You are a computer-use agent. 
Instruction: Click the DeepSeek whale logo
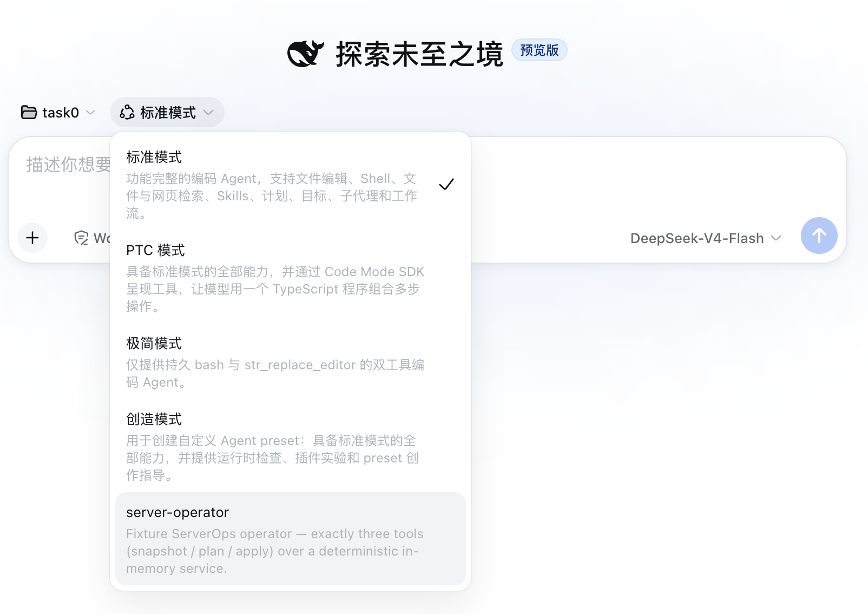(x=306, y=54)
